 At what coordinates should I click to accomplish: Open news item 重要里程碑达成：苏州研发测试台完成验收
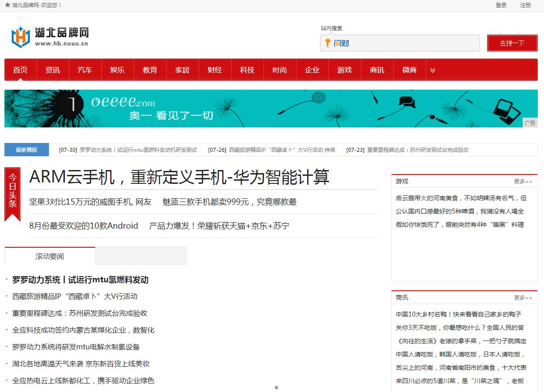80,313
